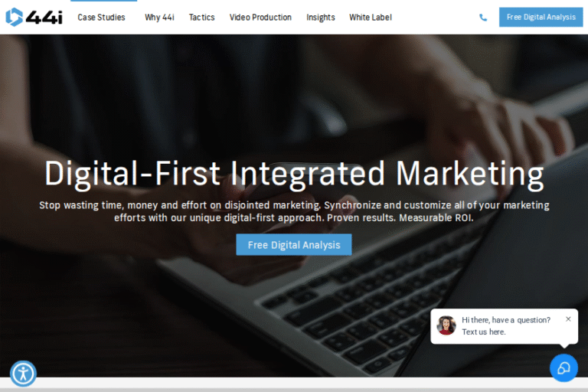
Task: Click the header Free Digital Analysis button
Action: (541, 17)
